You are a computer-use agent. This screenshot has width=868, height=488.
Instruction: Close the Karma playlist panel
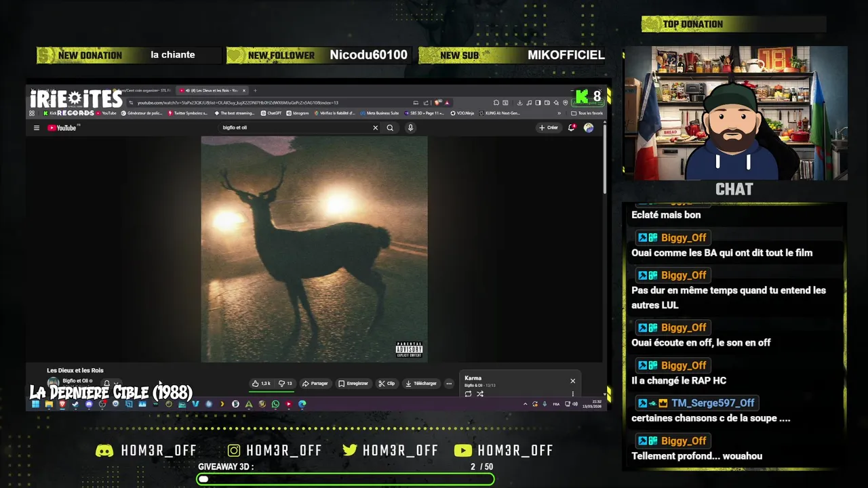point(572,381)
